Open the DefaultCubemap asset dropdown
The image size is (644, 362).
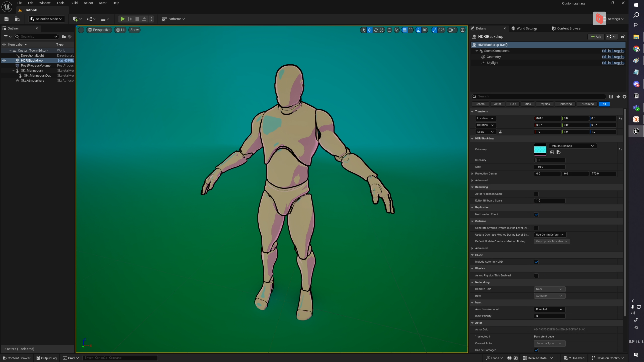pos(572,146)
